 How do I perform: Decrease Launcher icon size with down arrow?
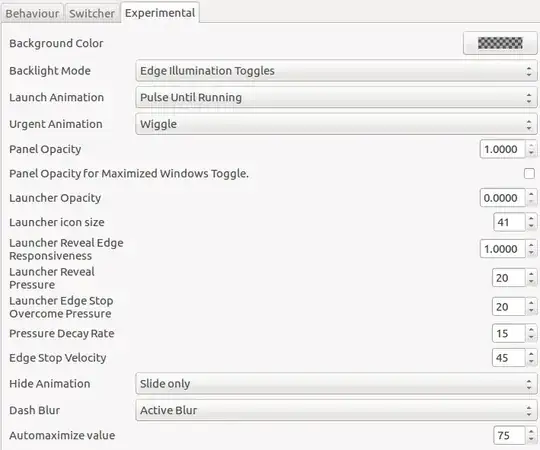tap(531, 226)
